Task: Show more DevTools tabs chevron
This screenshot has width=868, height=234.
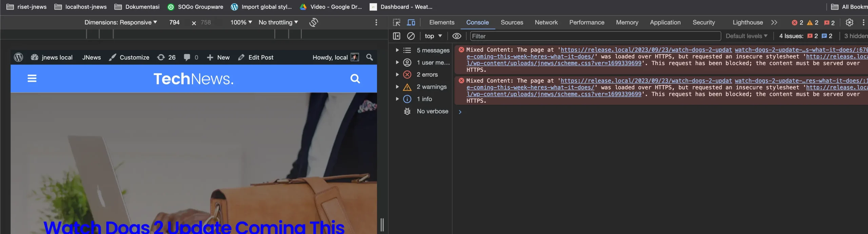Action: [774, 22]
